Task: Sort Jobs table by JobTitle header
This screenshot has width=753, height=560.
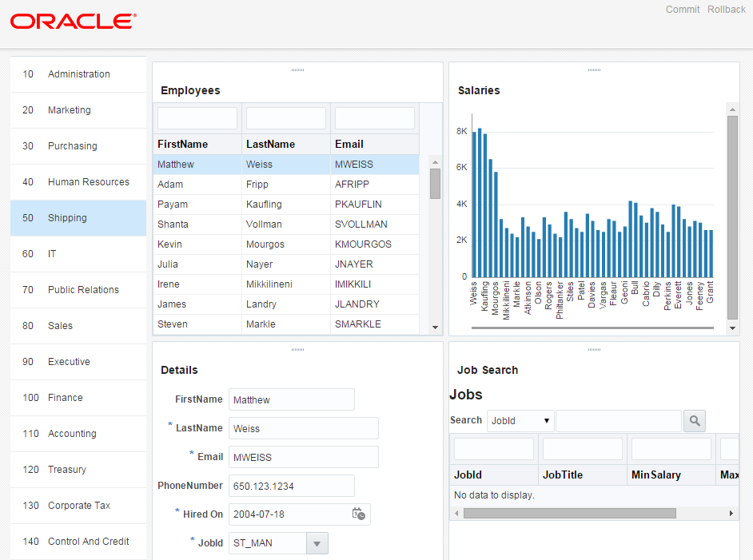Action: click(x=583, y=475)
